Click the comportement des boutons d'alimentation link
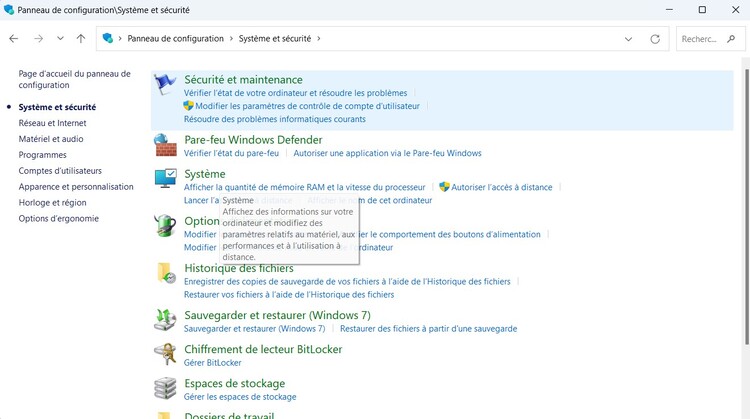 click(450, 234)
